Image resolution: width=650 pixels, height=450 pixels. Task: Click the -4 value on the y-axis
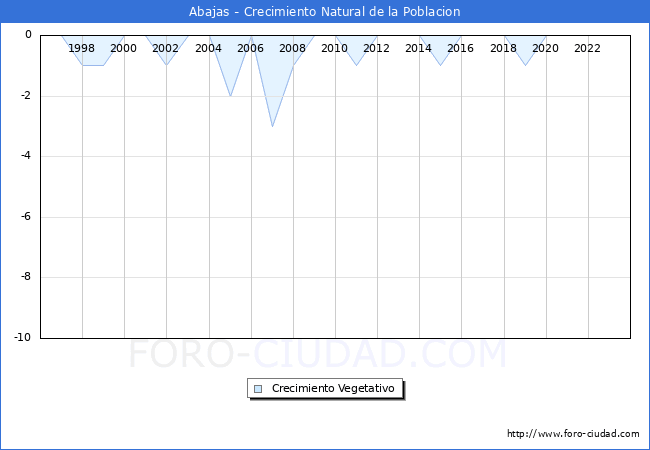pyautogui.click(x=26, y=156)
